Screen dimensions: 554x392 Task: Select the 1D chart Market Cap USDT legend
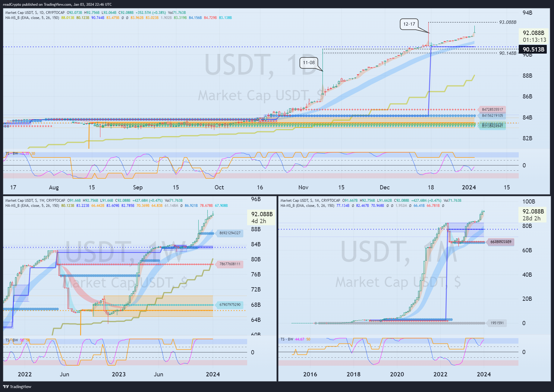[x=96, y=13]
